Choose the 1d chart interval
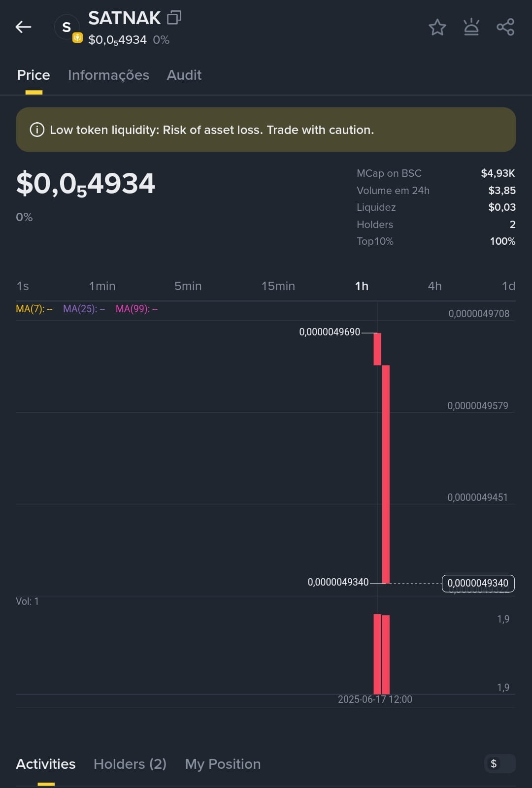Image resolution: width=532 pixels, height=788 pixels. click(508, 286)
